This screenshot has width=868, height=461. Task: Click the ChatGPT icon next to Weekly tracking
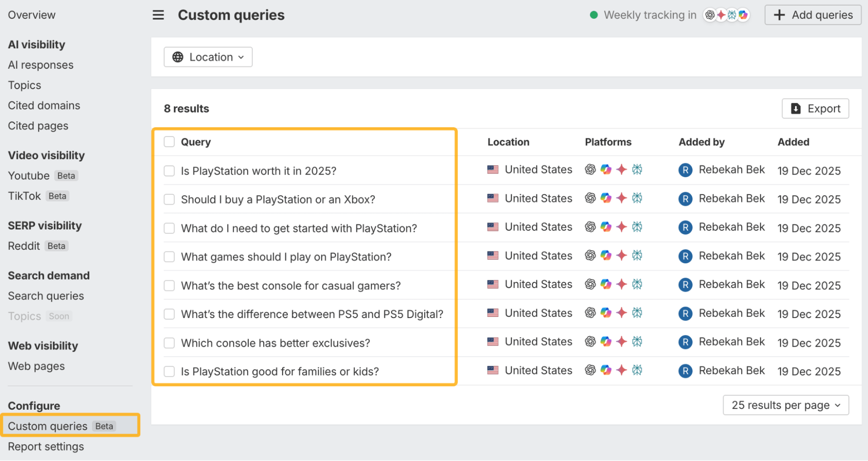tap(710, 15)
